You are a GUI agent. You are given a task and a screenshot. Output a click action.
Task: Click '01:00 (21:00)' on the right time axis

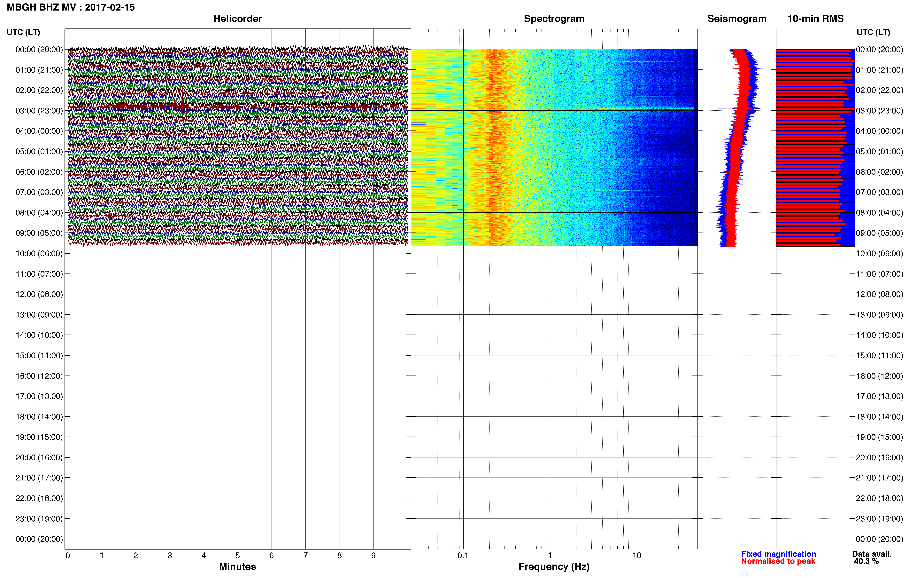point(879,70)
